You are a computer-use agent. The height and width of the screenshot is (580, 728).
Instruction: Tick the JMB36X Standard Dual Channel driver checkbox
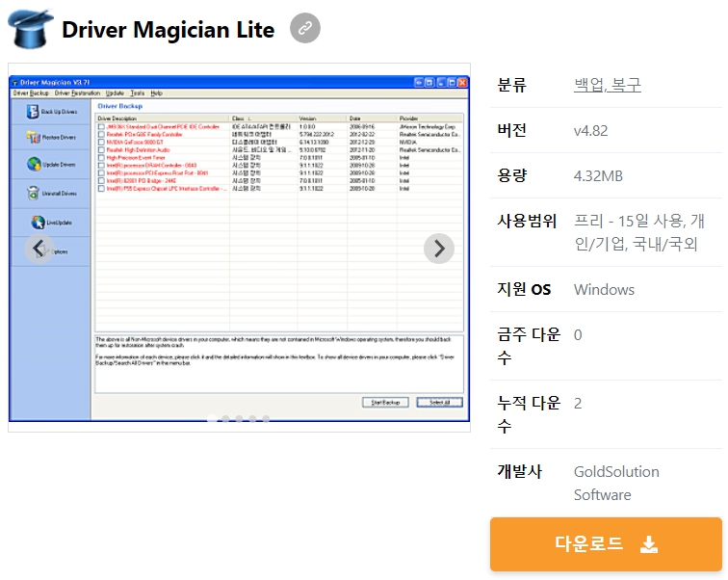(x=101, y=127)
